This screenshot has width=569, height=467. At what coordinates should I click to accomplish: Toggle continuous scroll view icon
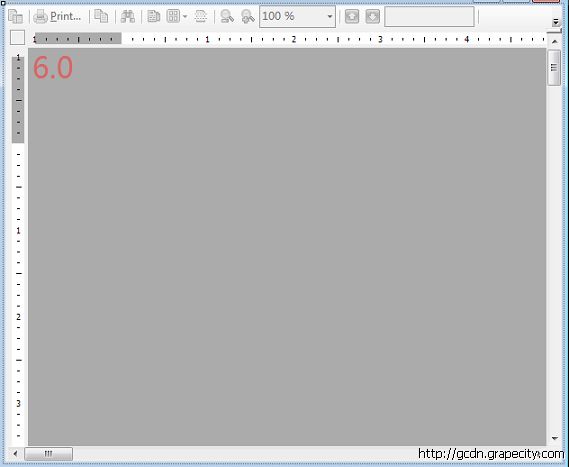tap(201, 16)
